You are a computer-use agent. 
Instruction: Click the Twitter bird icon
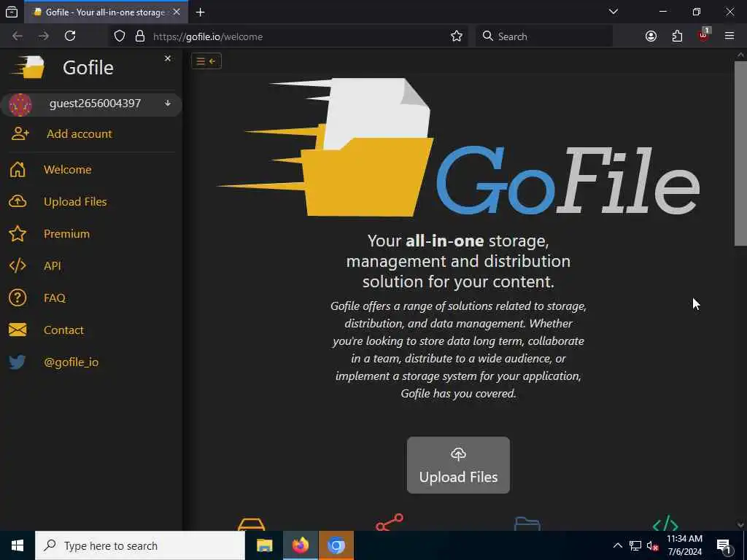click(x=18, y=362)
